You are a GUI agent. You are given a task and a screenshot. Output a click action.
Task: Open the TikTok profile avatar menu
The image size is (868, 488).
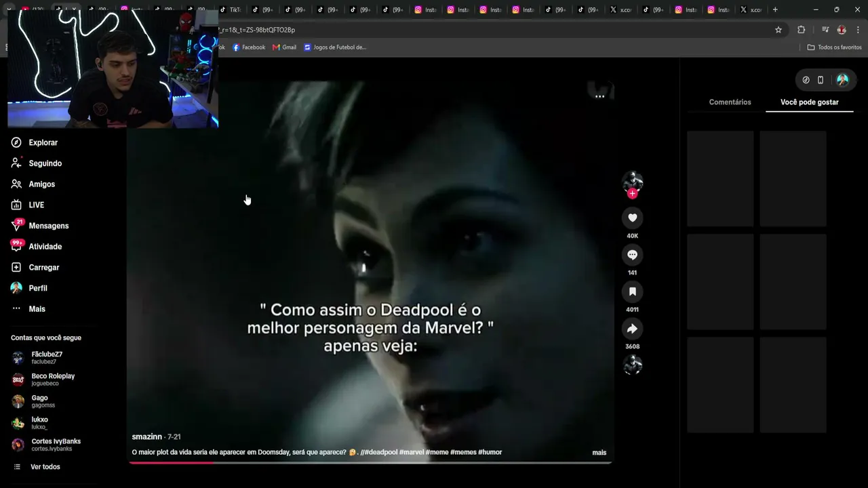[842, 80]
